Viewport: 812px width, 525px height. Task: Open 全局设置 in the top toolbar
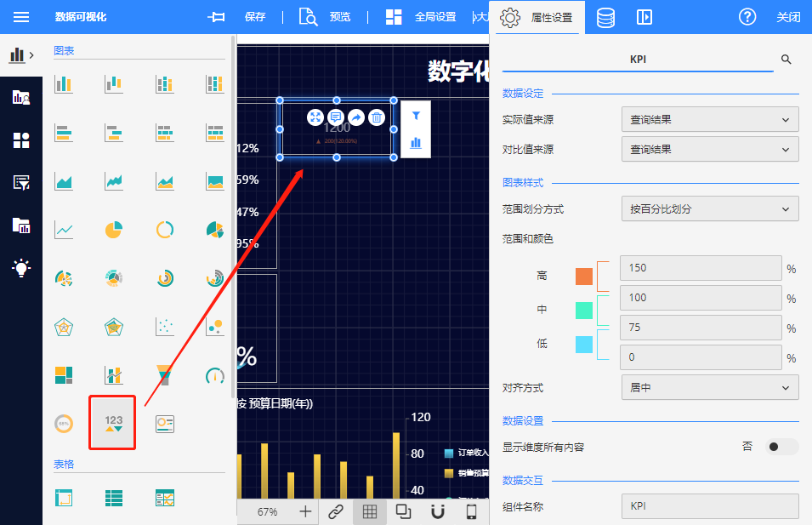(x=421, y=17)
